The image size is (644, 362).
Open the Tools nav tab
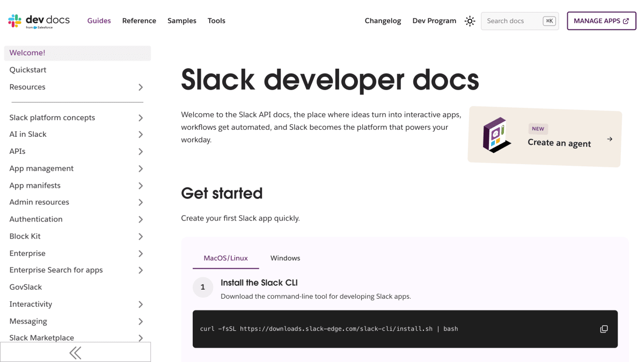(216, 21)
